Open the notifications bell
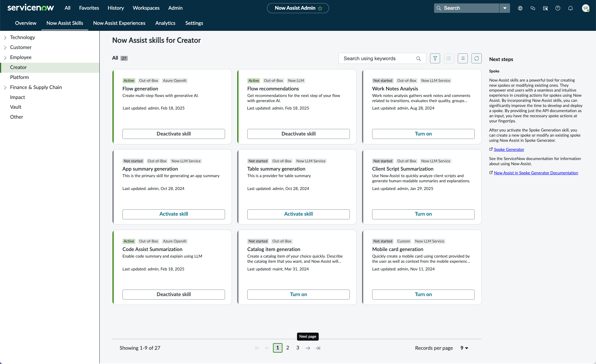This screenshot has width=596, height=364. click(x=571, y=8)
